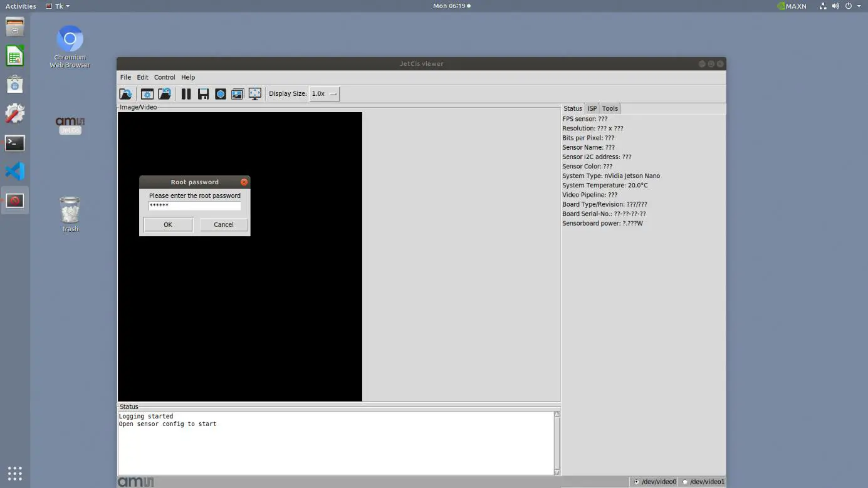Open the Chromium Web Browser desktop icon
Screen dimensions: 868x488
coord(70,47)
